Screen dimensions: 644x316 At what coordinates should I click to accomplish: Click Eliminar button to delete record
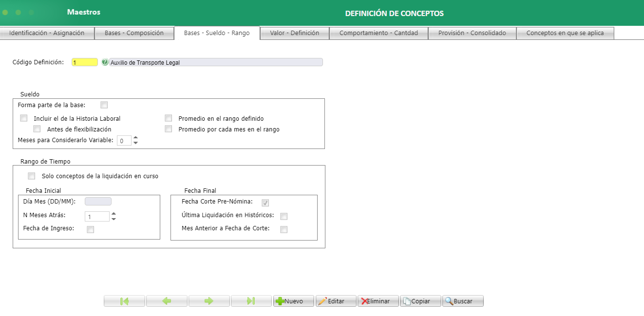point(378,301)
